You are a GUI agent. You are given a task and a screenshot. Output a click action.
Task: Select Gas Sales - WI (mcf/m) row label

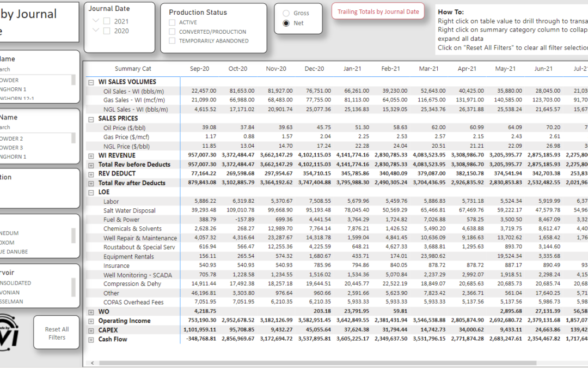pyautogui.click(x=134, y=100)
